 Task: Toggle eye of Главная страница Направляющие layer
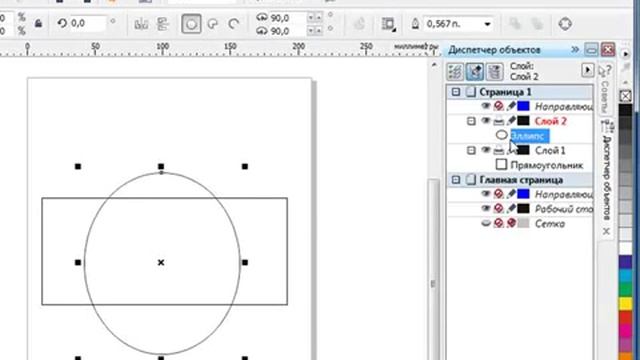click(486, 194)
